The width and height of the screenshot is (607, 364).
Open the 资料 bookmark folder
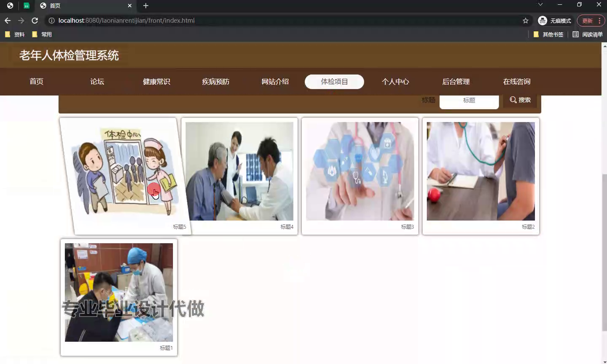pos(15,35)
